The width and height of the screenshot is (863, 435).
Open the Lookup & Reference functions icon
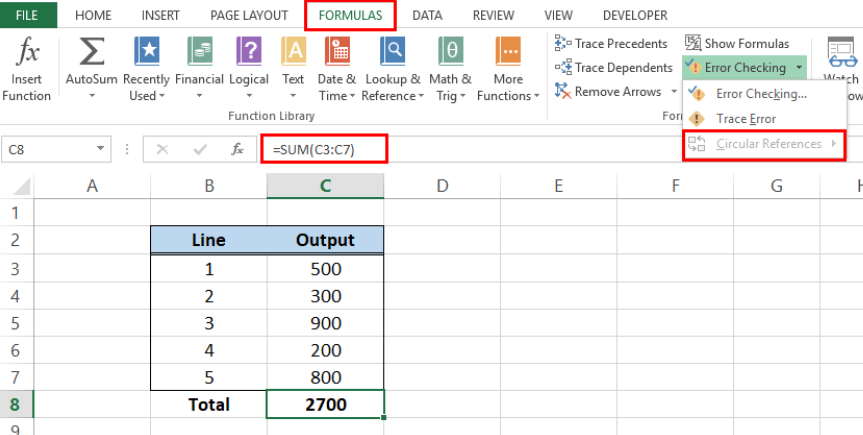pyautogui.click(x=392, y=52)
